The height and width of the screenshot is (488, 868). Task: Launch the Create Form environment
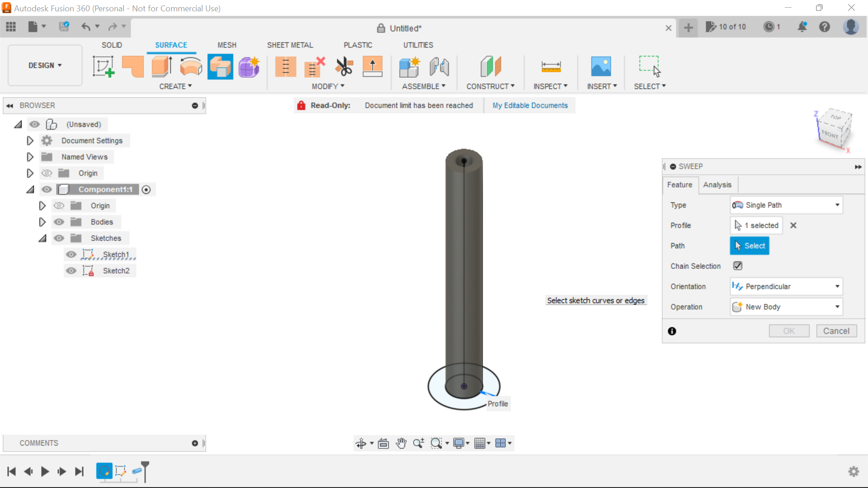coord(249,66)
